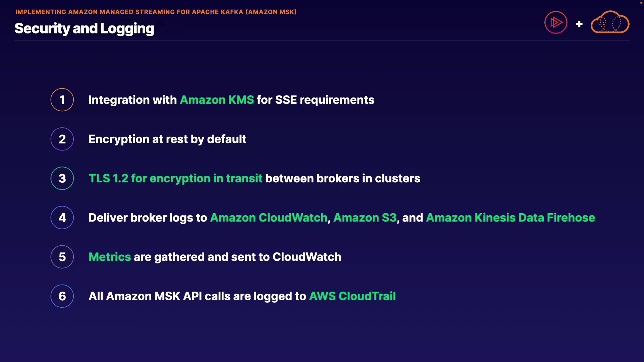The image size is (644, 362).
Task: Click the orange cloud logo icon
Action: pos(610,22)
